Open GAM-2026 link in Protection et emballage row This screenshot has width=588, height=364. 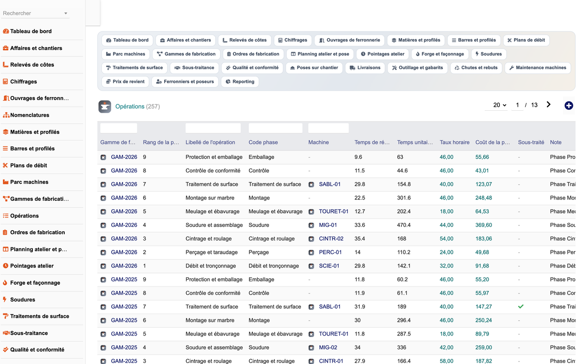click(124, 157)
